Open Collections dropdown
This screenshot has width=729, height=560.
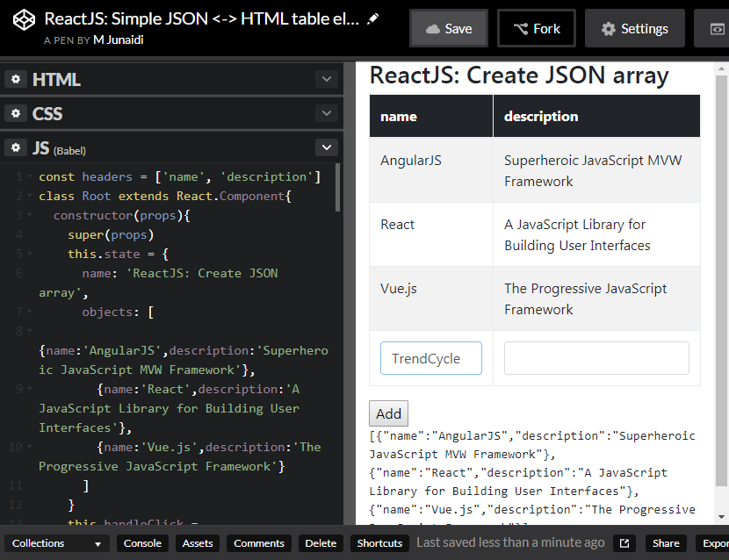coord(57,543)
